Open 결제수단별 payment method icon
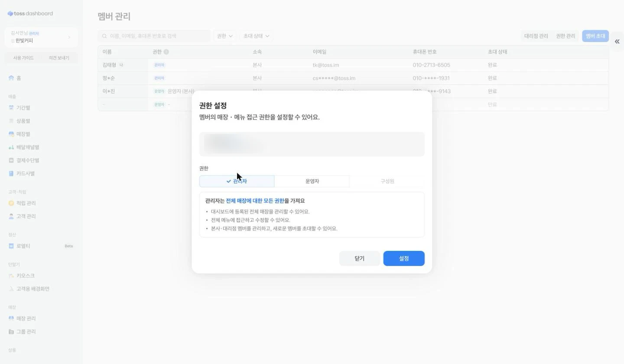 (11, 160)
